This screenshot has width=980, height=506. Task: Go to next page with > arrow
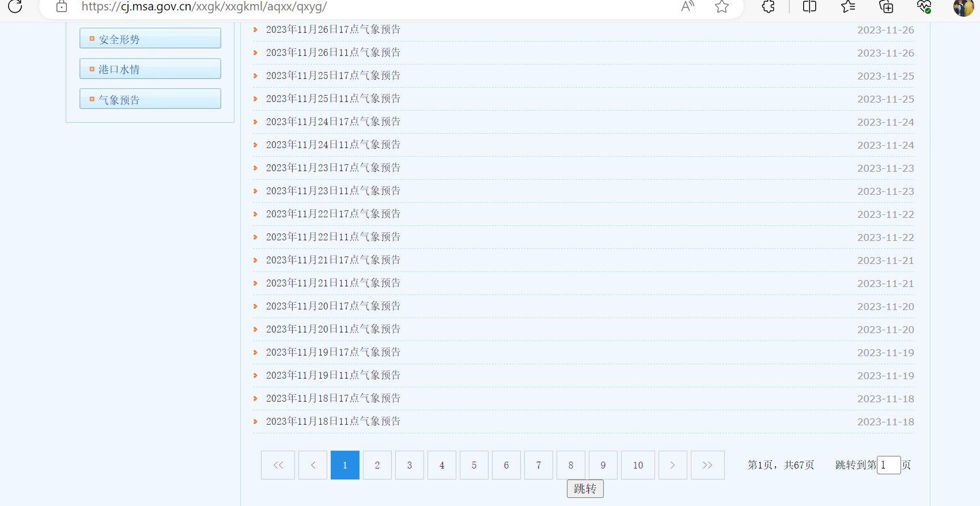pos(672,465)
